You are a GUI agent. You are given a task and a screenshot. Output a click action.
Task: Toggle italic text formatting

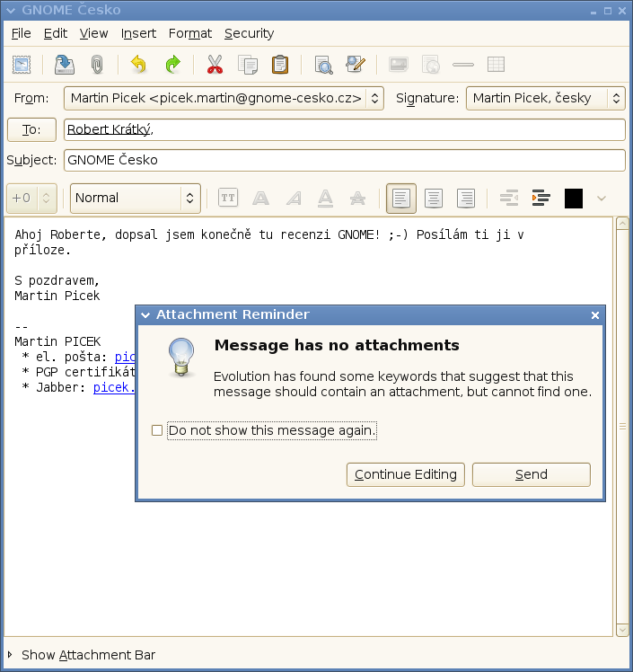point(294,199)
